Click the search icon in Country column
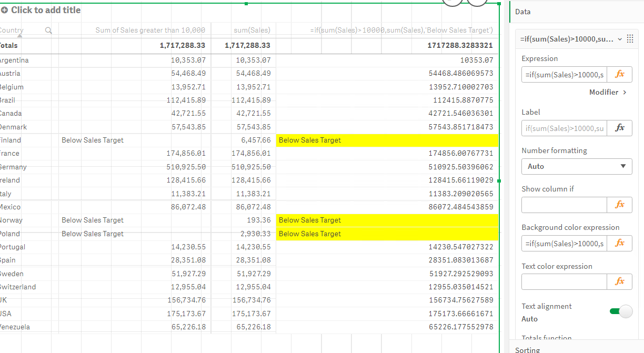Image resolution: width=644 pixels, height=353 pixels. 48,31
